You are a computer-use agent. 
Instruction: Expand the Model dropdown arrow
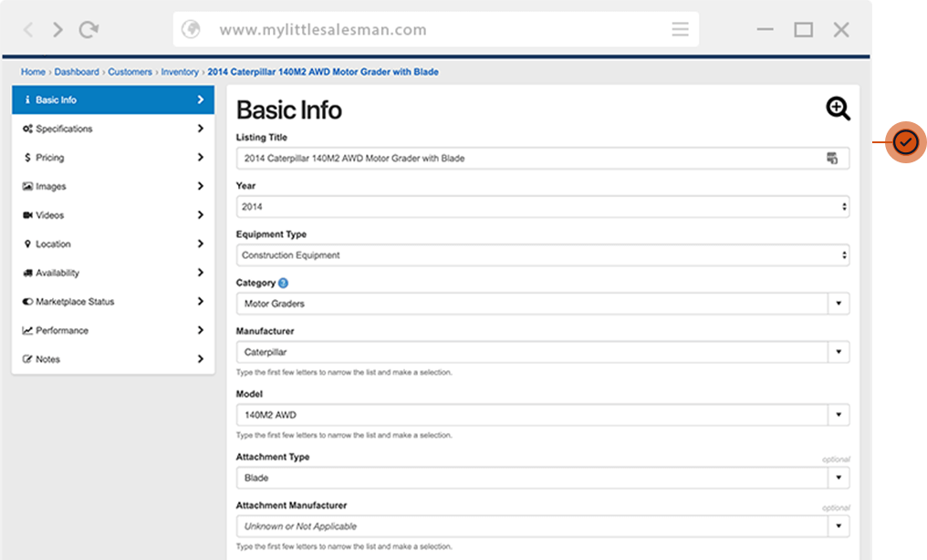coord(838,415)
